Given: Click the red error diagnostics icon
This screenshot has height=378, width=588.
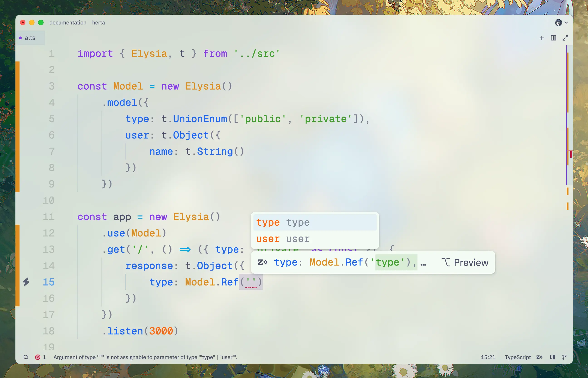Looking at the screenshot, I should (38, 357).
